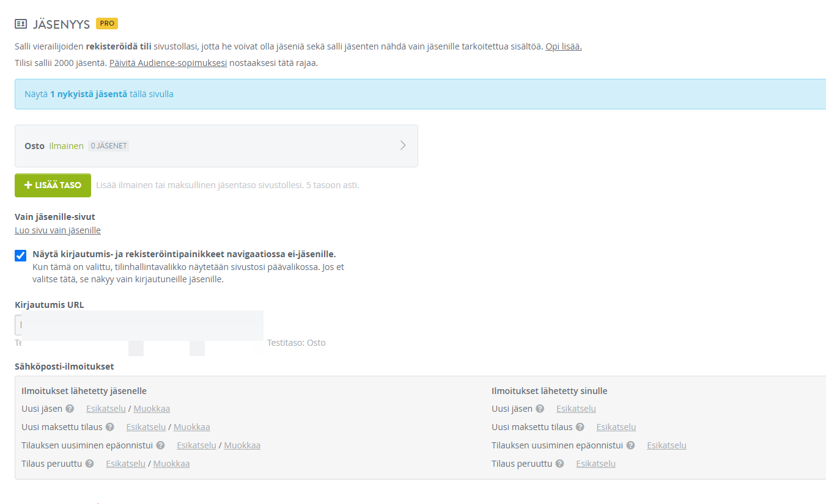Click the Ilmoitukset lähetetty jäsenelle heading
Viewport: 826px width, 504px height.
pos(84,391)
